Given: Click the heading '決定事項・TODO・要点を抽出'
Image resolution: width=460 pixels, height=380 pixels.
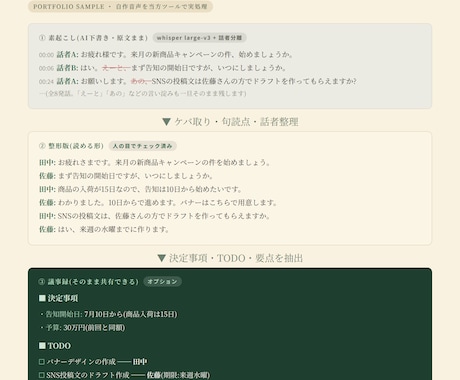Looking at the screenshot, I should [236, 258].
